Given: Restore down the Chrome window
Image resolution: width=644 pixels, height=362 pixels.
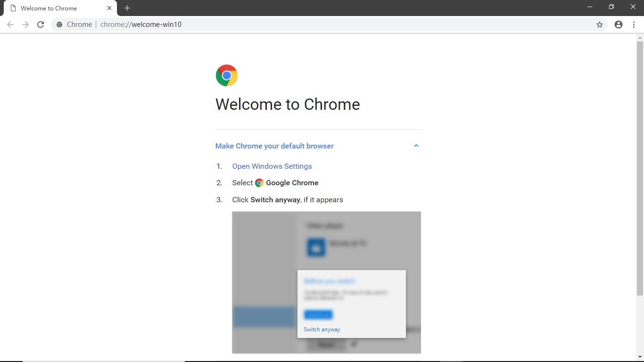Looking at the screenshot, I should pyautogui.click(x=611, y=7).
